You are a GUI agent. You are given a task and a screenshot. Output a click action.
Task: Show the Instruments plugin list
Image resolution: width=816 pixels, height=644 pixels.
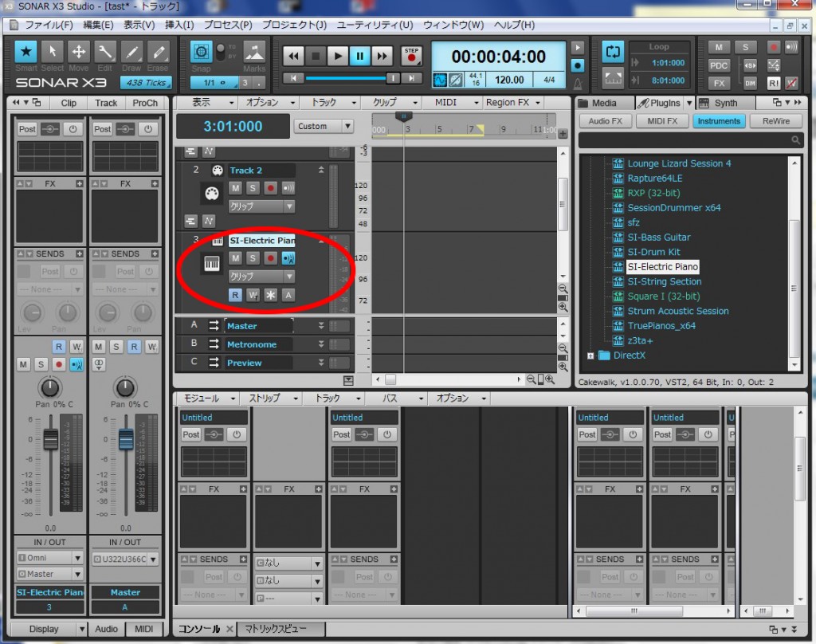click(719, 121)
